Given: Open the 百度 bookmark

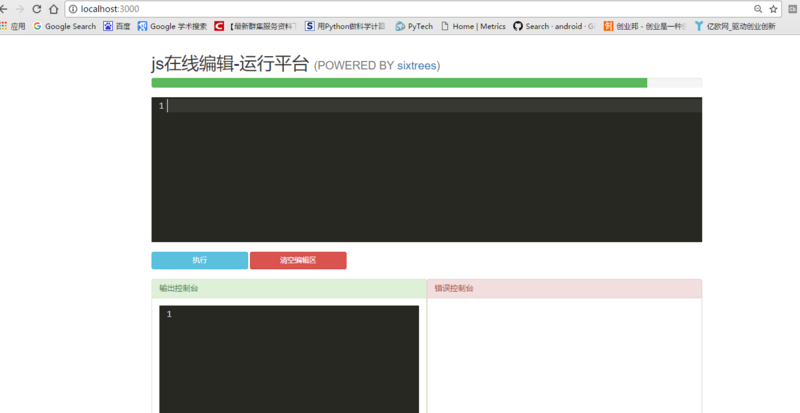Looking at the screenshot, I should point(117,26).
